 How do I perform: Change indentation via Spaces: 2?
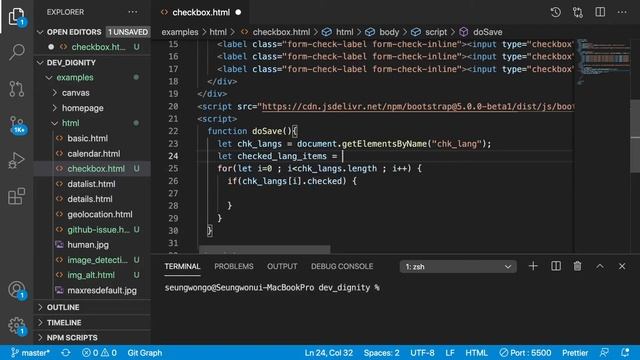(382, 353)
